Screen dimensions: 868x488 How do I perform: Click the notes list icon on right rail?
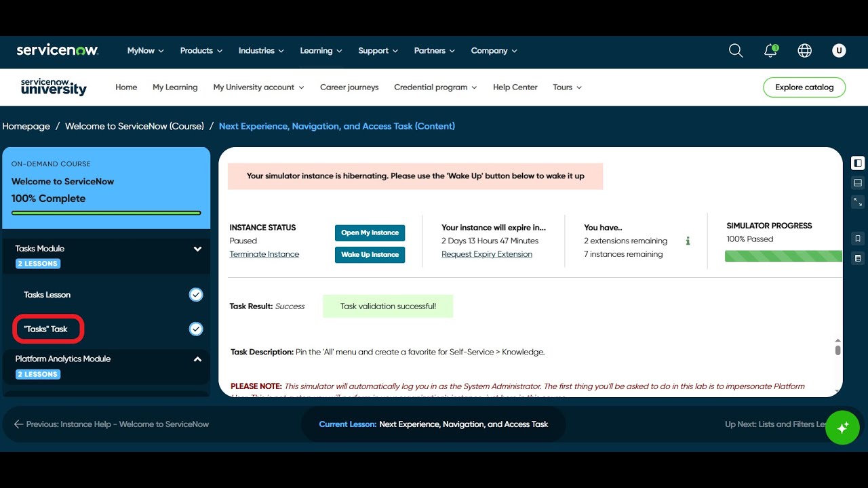point(858,258)
